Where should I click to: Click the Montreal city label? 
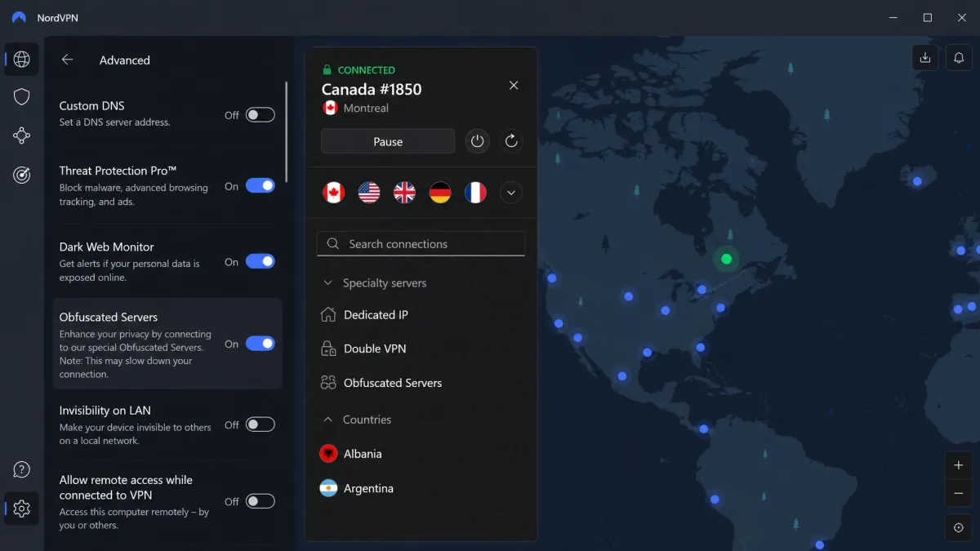click(x=366, y=108)
